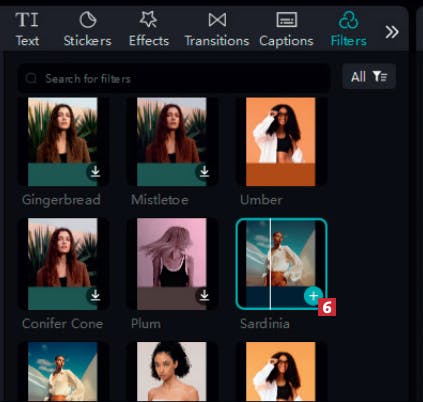Select the Umber filter thumbnail
The width and height of the screenshot is (423, 402).
point(281,142)
